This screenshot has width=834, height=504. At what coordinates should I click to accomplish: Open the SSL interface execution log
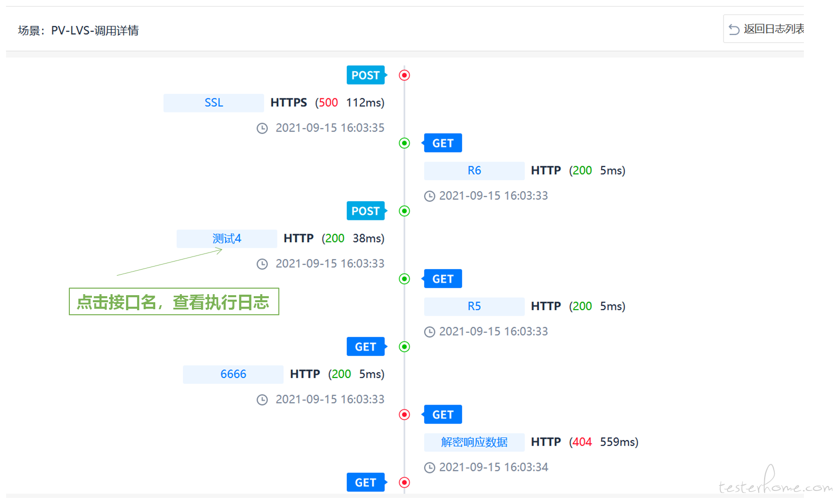click(x=214, y=102)
